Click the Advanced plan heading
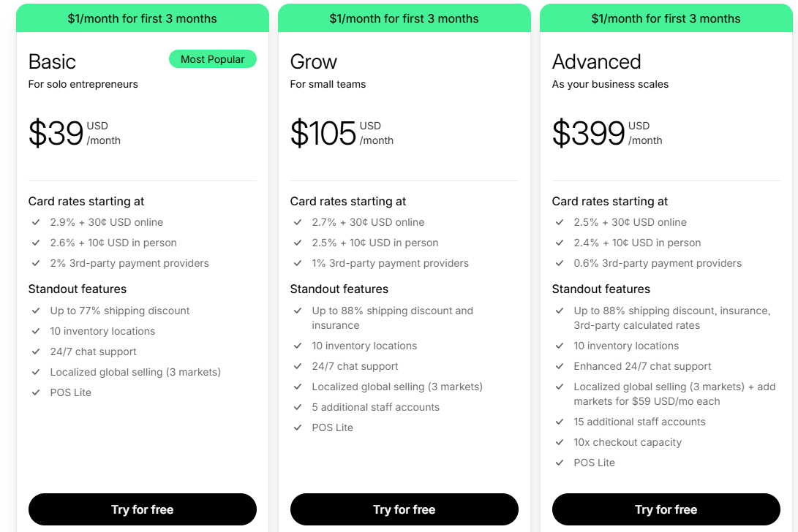This screenshot has height=532, width=798. coord(596,61)
